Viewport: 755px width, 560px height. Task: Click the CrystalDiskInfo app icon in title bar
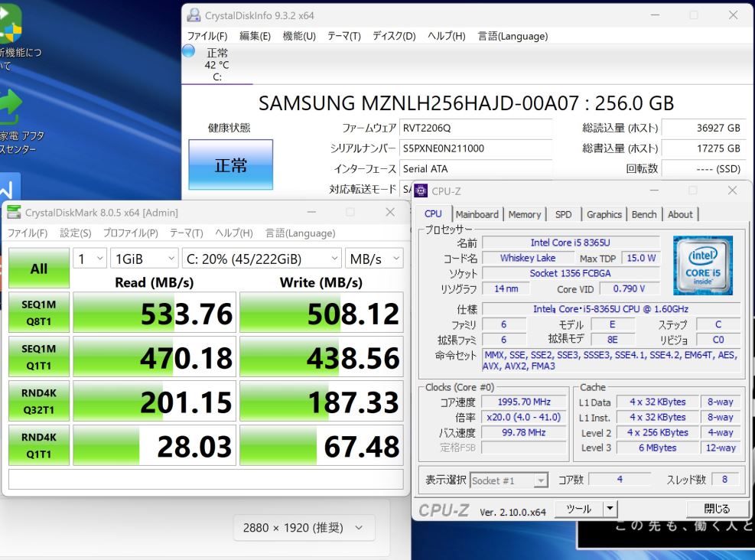click(x=194, y=15)
